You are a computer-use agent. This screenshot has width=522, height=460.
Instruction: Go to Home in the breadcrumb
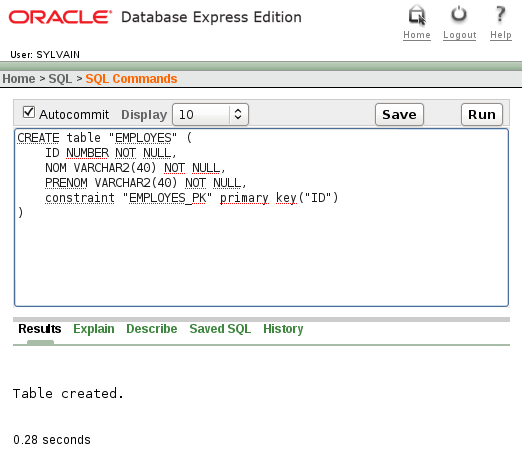coord(19,79)
